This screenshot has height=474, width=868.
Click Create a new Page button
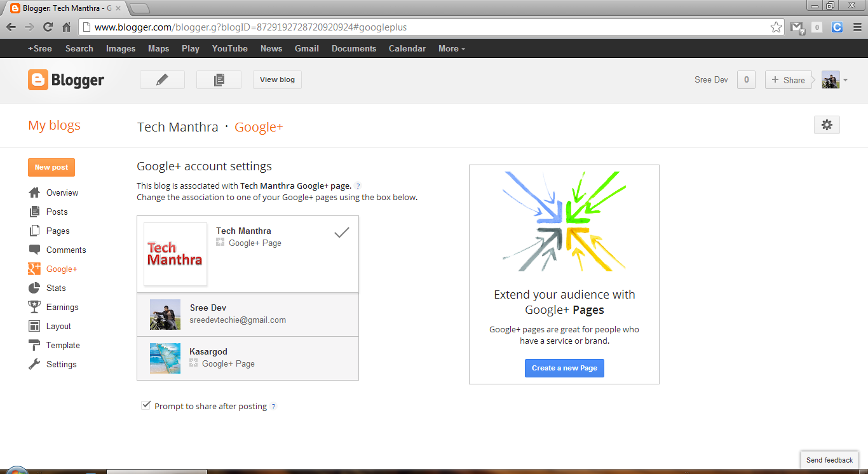pyautogui.click(x=564, y=368)
